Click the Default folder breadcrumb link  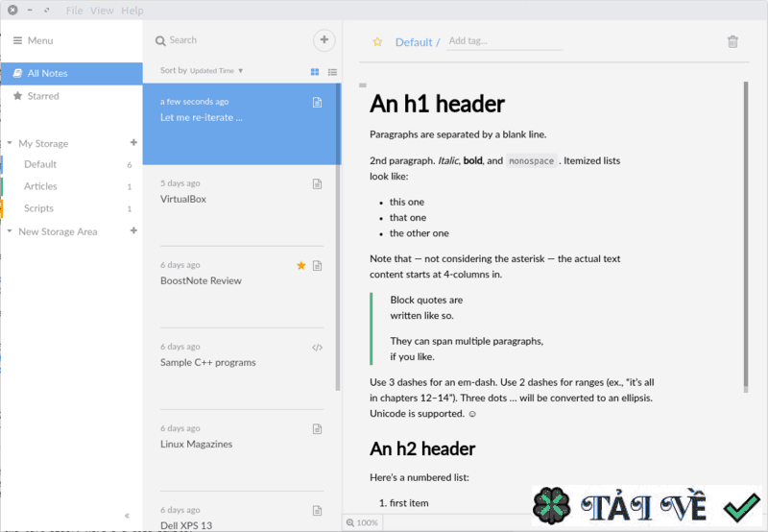(414, 42)
